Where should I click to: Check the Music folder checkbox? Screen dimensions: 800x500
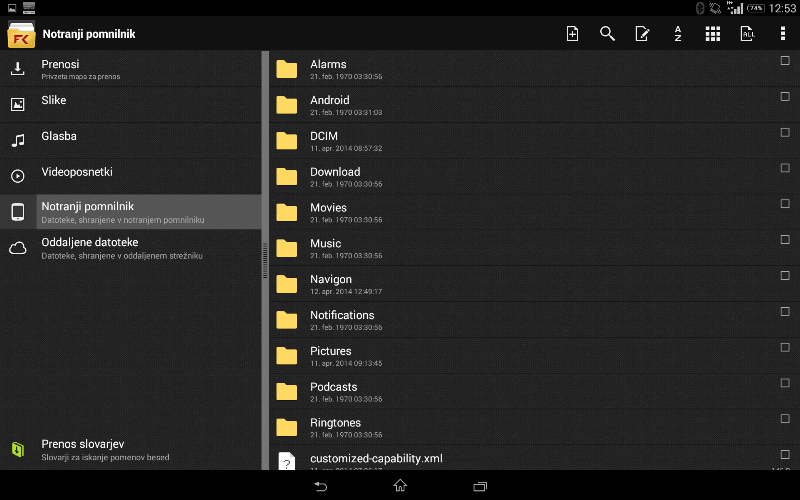[x=785, y=239]
